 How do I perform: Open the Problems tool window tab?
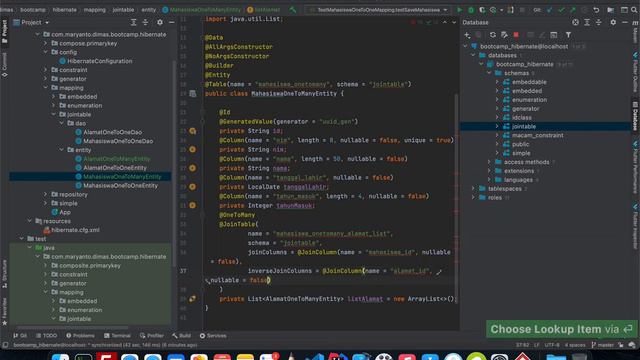click(80, 336)
